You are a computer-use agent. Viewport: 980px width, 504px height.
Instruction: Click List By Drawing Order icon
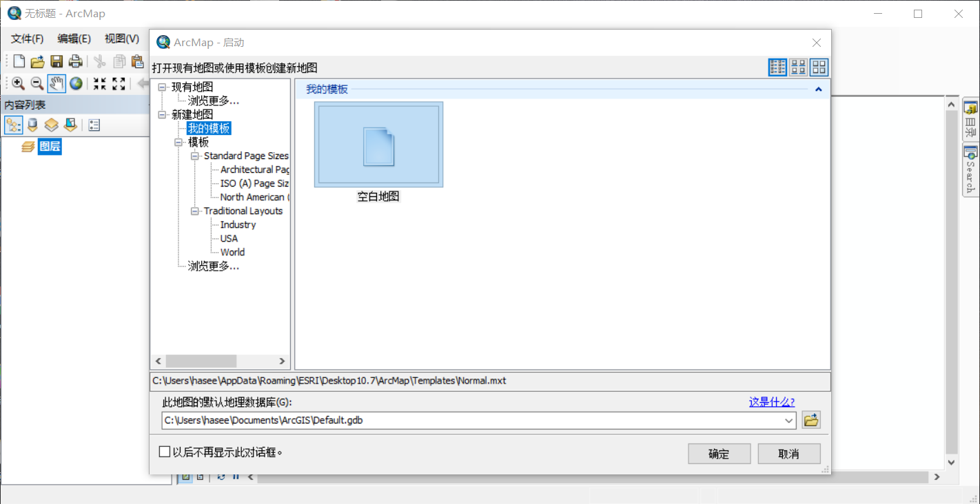point(14,125)
